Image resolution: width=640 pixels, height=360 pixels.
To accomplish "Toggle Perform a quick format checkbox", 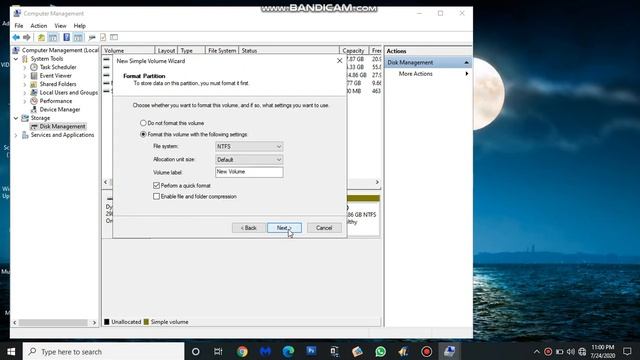I will (156, 185).
